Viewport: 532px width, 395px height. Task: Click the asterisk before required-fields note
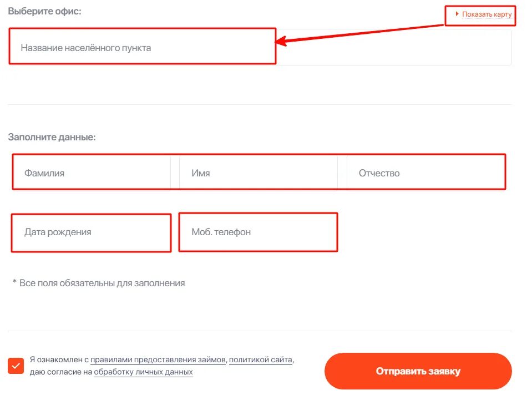click(14, 282)
